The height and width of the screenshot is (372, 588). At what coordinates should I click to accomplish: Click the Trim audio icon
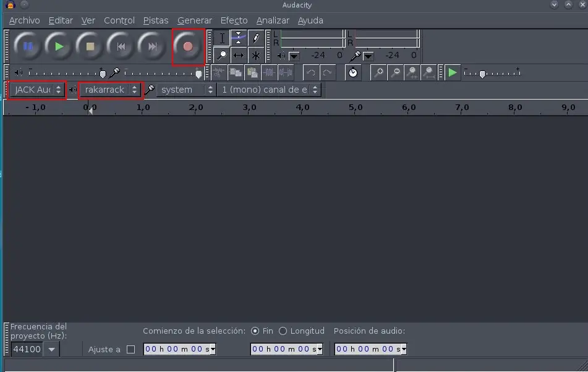click(x=269, y=73)
